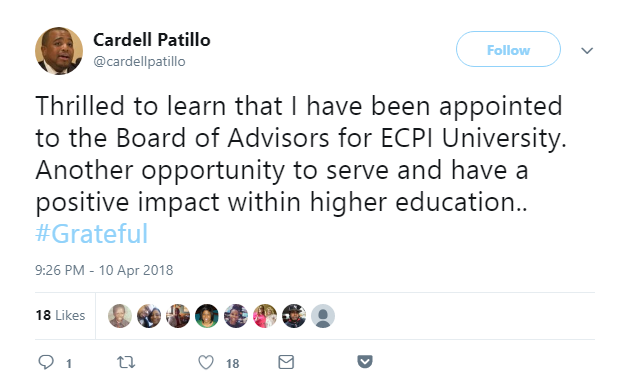Open Cardell Patillo's profile picture
This screenshot has width=628, height=391.
[59, 51]
